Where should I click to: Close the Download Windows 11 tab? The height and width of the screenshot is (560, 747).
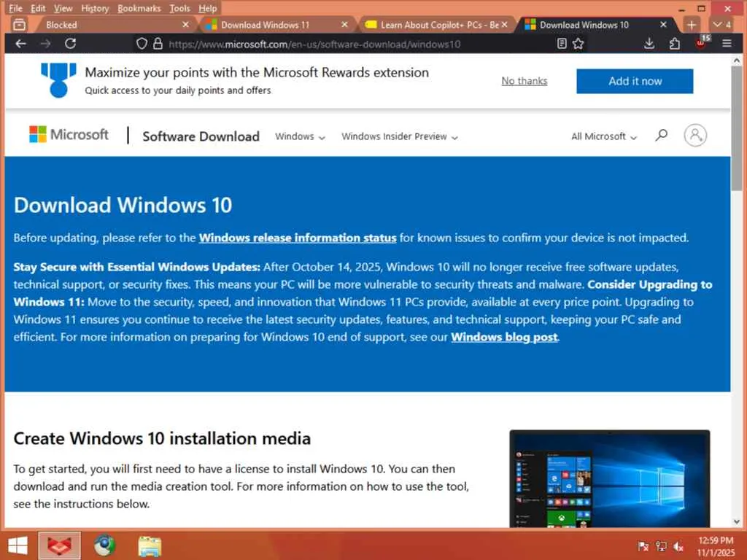coord(345,24)
